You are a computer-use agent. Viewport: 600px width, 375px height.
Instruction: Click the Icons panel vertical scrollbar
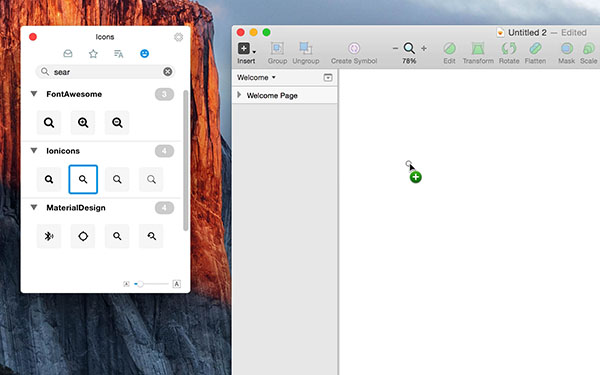[x=186, y=161]
